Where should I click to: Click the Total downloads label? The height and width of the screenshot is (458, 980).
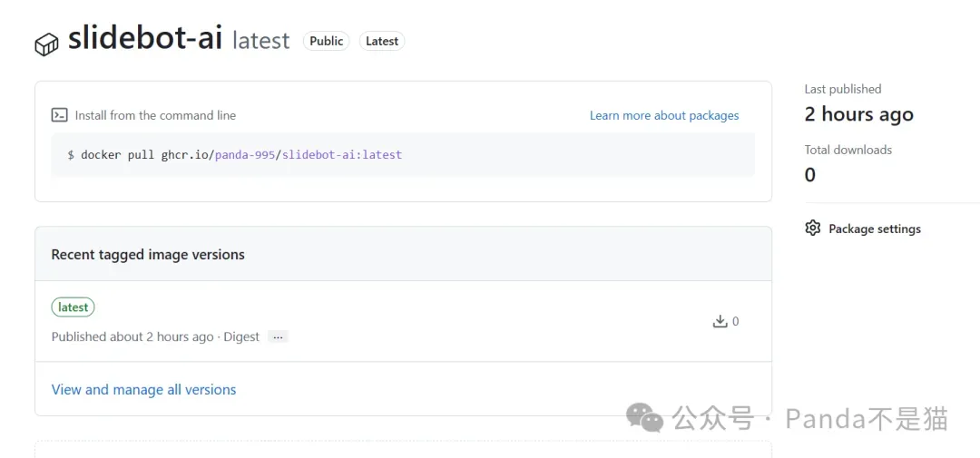tap(848, 150)
